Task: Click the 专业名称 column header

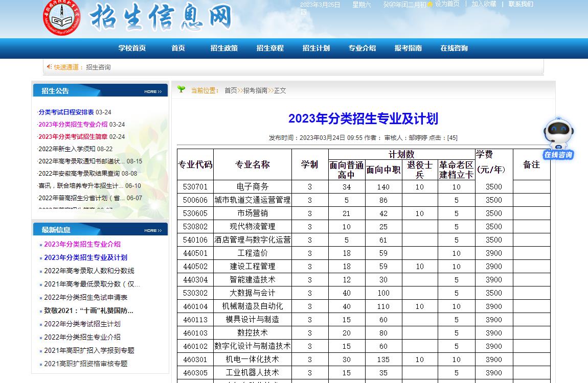Action: click(x=253, y=164)
